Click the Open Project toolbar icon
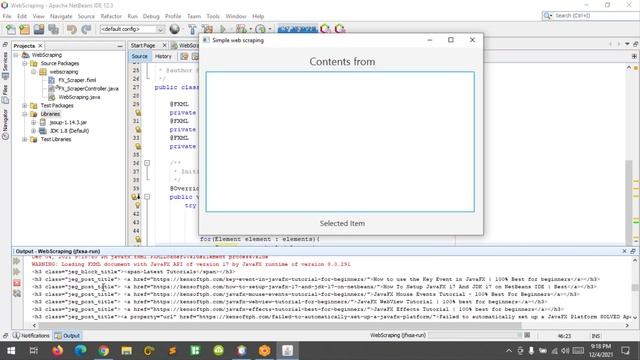Viewport: 640px width, 360px height. tap(39, 29)
